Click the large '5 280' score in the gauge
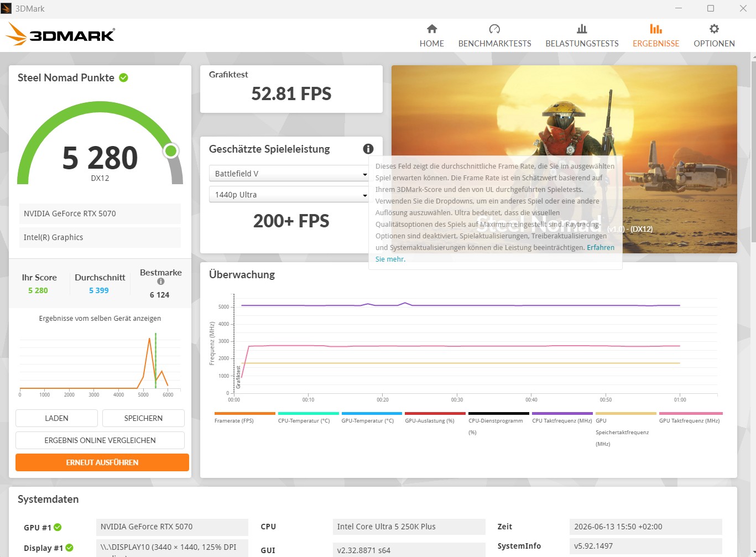The width and height of the screenshot is (756, 557). pos(100,158)
